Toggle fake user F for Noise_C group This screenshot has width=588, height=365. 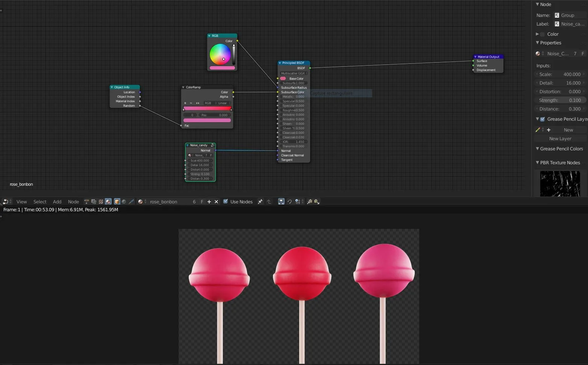pos(583,54)
